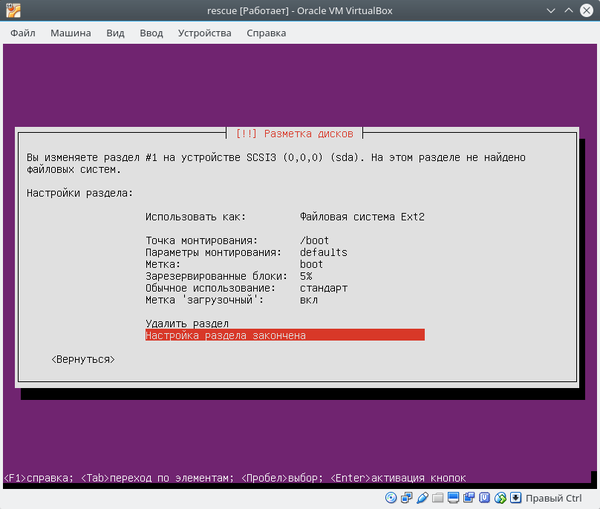Click the mouse integration status icon
The width and height of the screenshot is (600, 509).
point(500,498)
